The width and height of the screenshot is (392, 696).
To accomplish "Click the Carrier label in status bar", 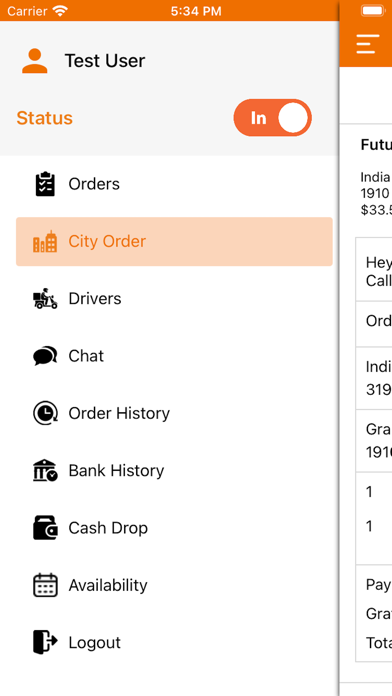I will tap(27, 11).
